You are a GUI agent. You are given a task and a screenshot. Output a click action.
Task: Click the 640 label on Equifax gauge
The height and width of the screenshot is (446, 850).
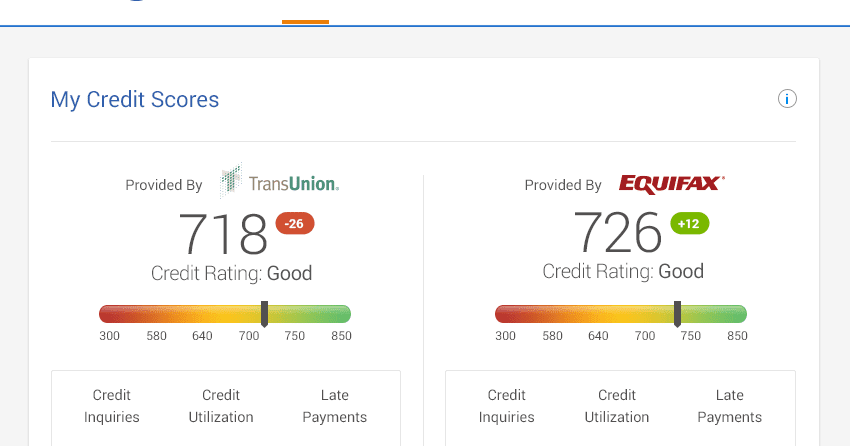tap(598, 336)
